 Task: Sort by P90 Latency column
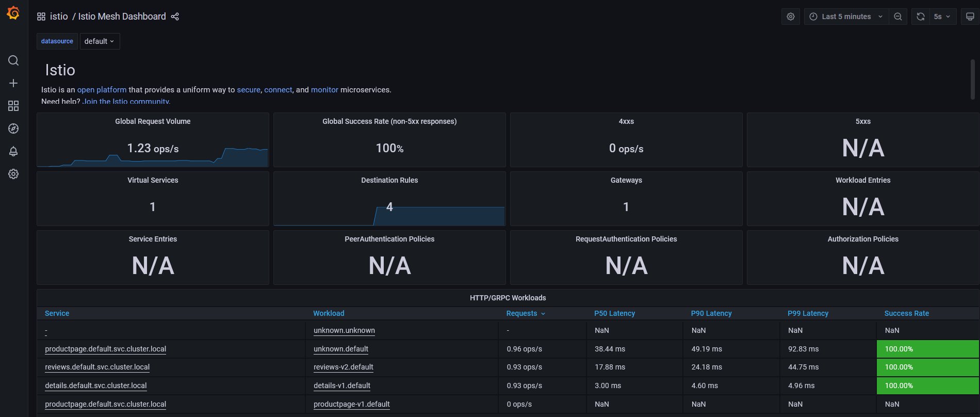click(711, 313)
